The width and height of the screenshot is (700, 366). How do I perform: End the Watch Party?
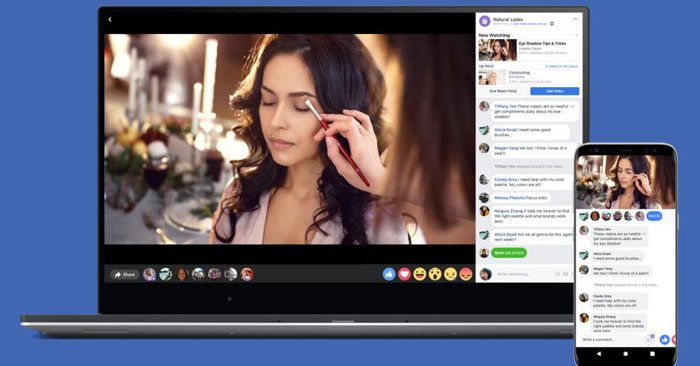503,91
